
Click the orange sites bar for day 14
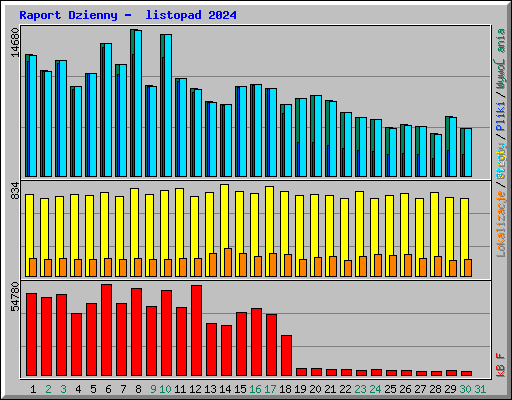click(x=228, y=262)
